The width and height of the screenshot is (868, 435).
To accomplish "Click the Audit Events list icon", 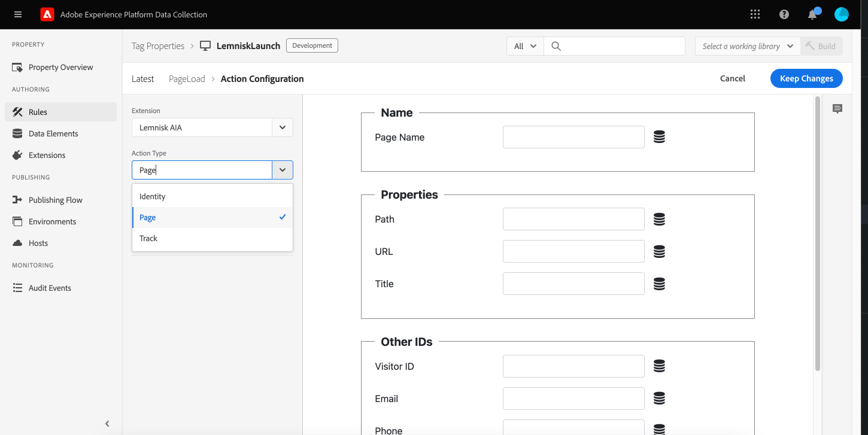I will point(17,288).
